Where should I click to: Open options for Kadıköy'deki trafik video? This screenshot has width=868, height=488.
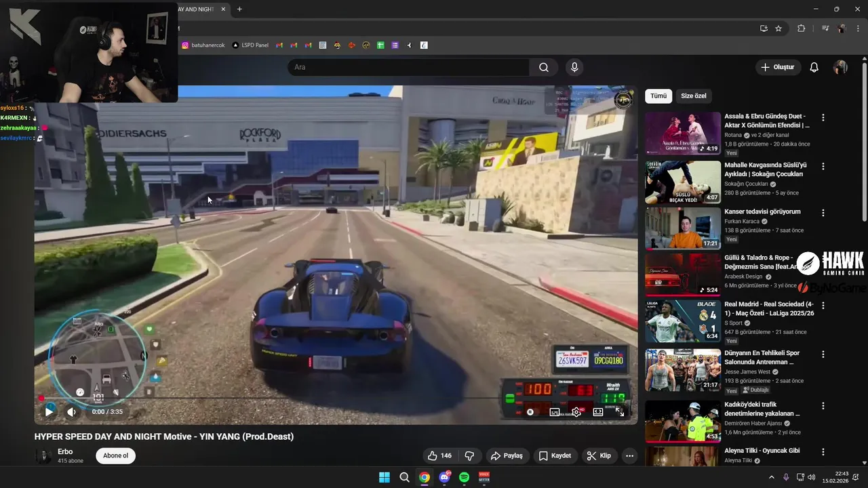click(823, 406)
